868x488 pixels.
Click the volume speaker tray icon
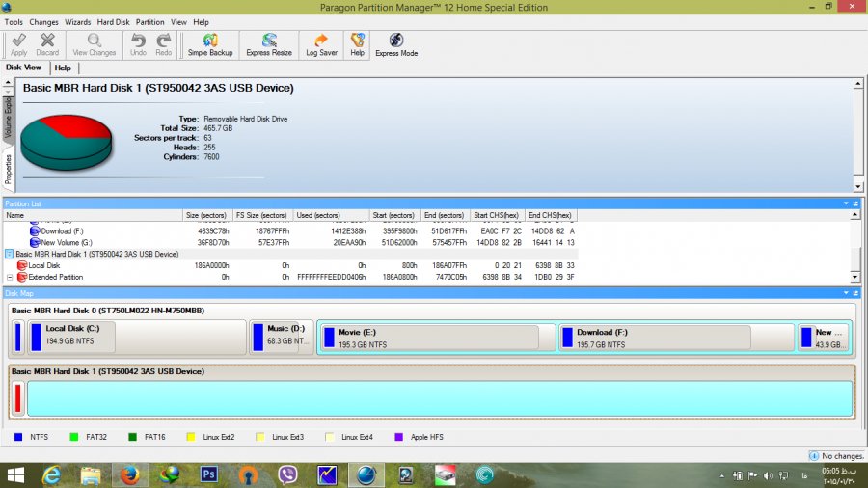pyautogui.click(x=768, y=475)
